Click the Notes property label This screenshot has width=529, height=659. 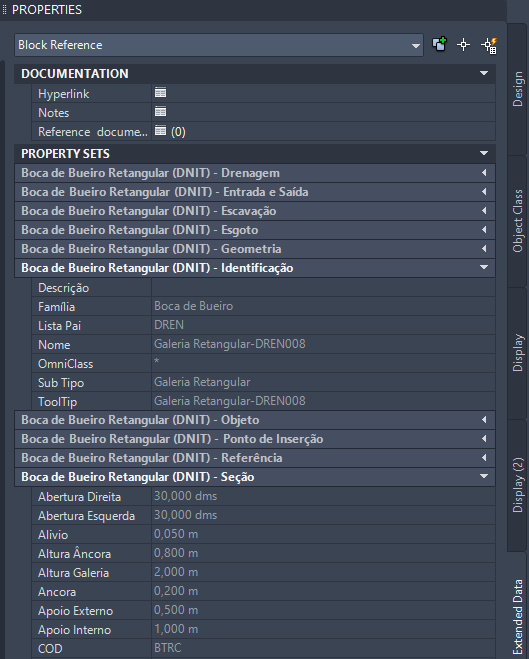tap(54, 113)
